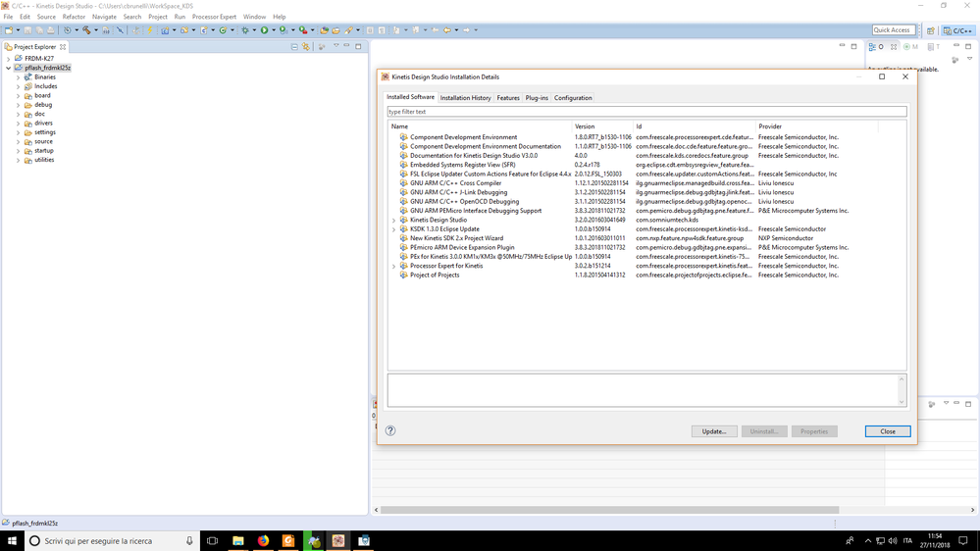The height and width of the screenshot is (551, 980).
Task: Expand the Kinetis Design Studio software entry
Action: tap(393, 221)
